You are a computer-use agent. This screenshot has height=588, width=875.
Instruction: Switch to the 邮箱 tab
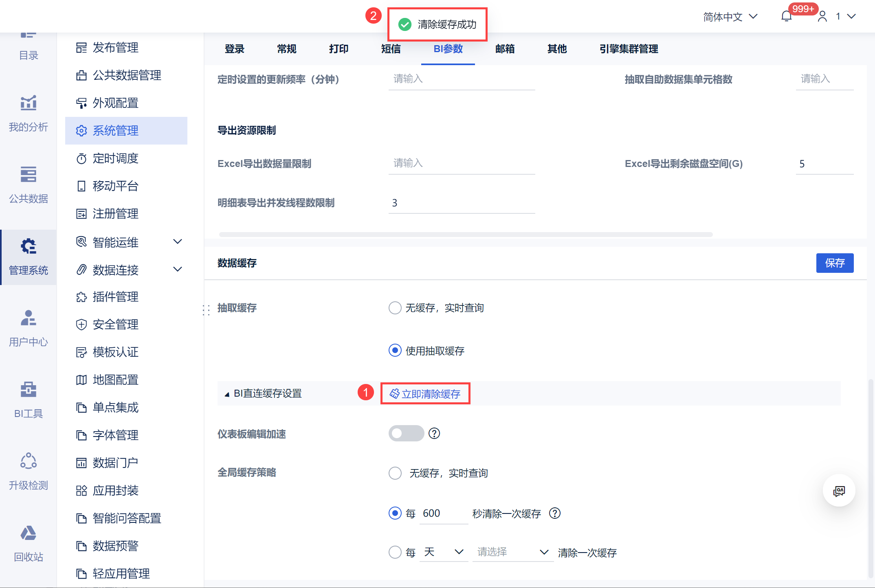[505, 49]
